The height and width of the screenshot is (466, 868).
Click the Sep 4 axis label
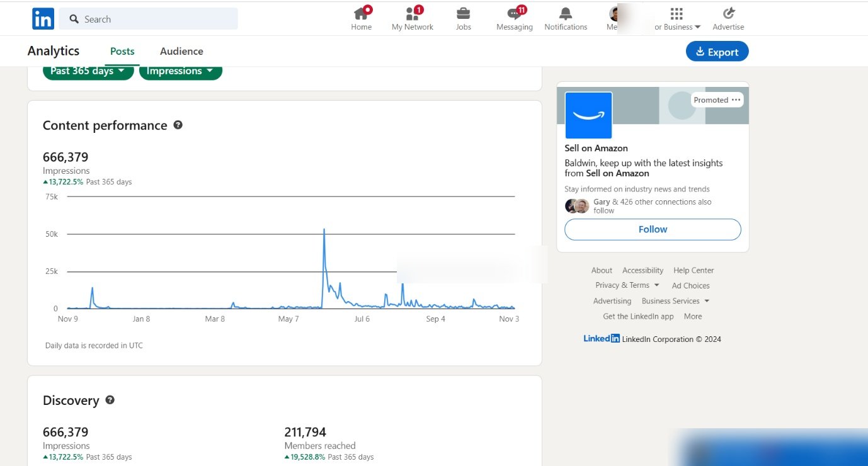coord(435,319)
